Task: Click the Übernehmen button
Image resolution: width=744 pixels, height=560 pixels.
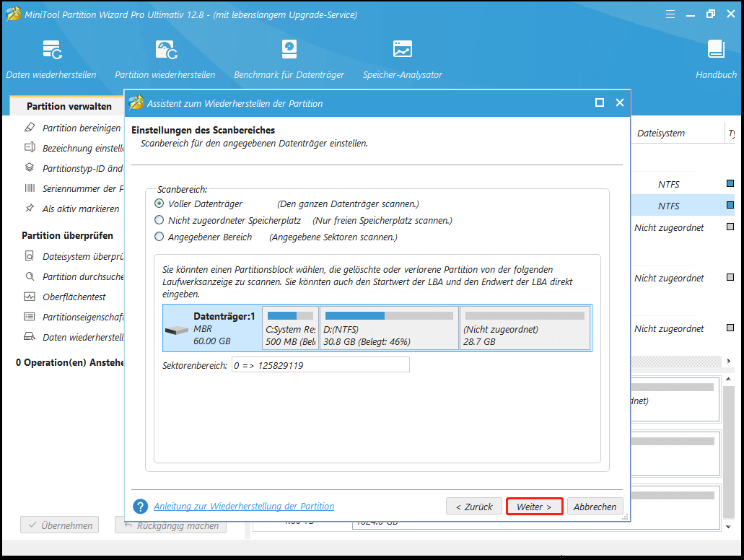Action: 60,525
